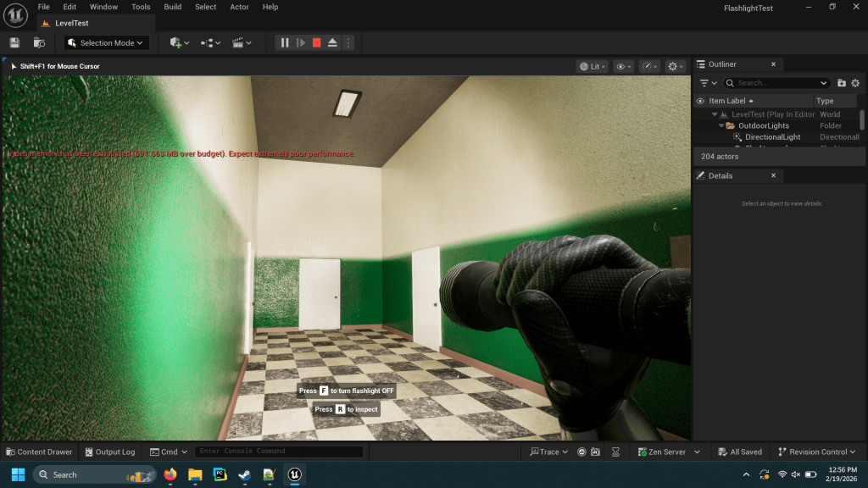Click the Eject from player controller icon
868x488 pixels.
coord(332,42)
